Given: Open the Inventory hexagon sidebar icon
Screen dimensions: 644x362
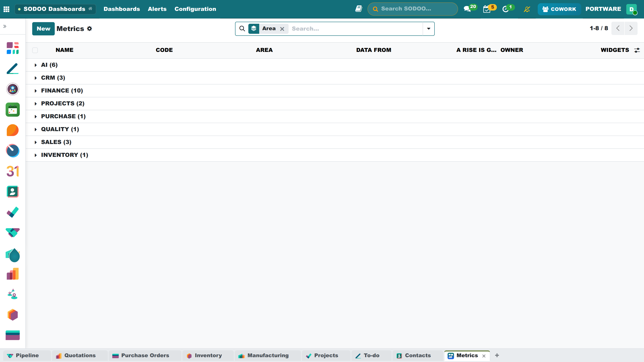Looking at the screenshot, I should (12, 315).
